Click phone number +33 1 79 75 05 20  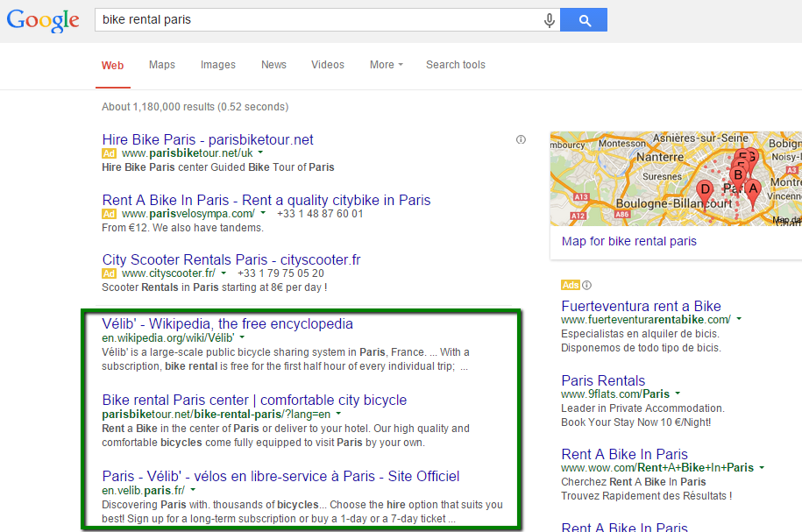click(280, 273)
